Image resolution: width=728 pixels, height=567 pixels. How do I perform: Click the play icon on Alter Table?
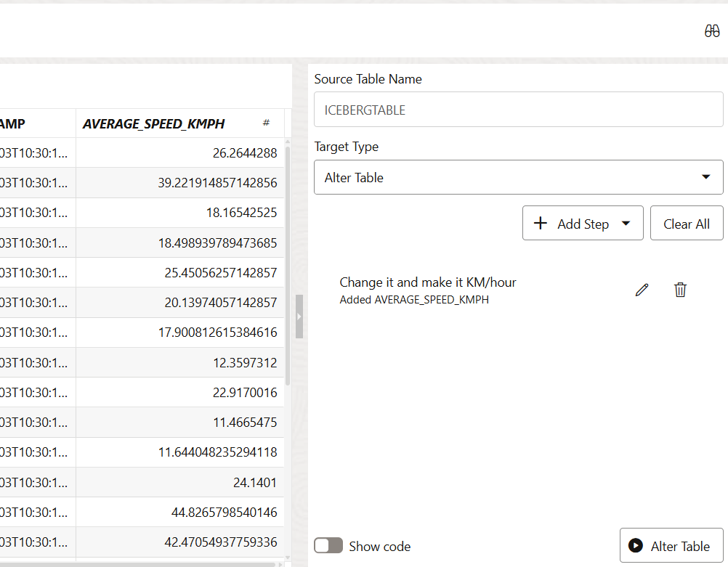[636, 546]
